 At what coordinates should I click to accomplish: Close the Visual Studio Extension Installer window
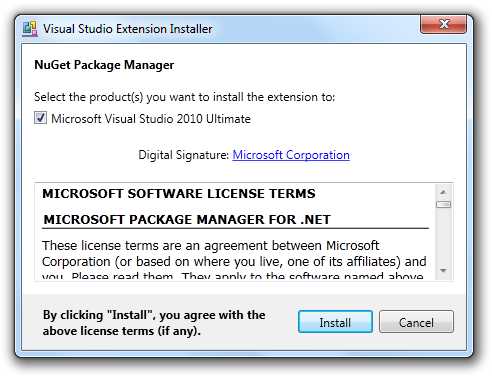[x=443, y=24]
